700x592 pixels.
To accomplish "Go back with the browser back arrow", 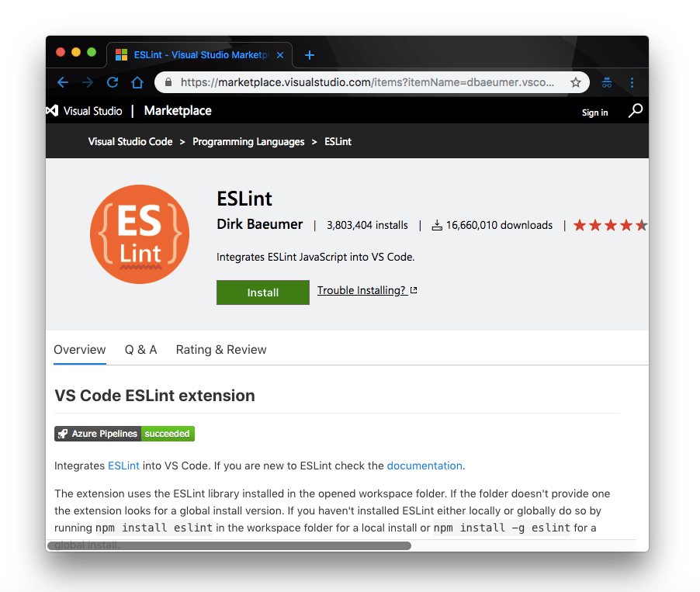I will [63, 82].
